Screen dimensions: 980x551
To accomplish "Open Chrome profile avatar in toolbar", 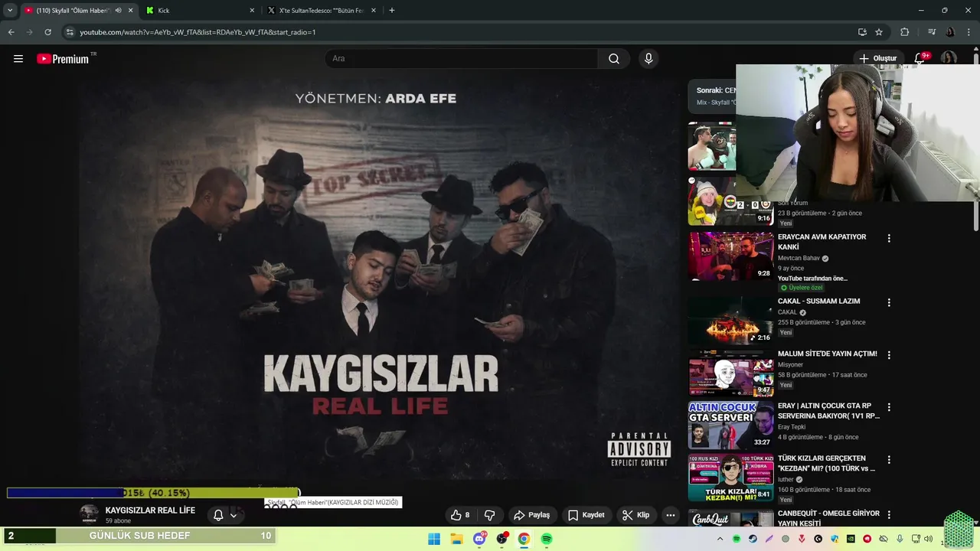I will point(950,32).
